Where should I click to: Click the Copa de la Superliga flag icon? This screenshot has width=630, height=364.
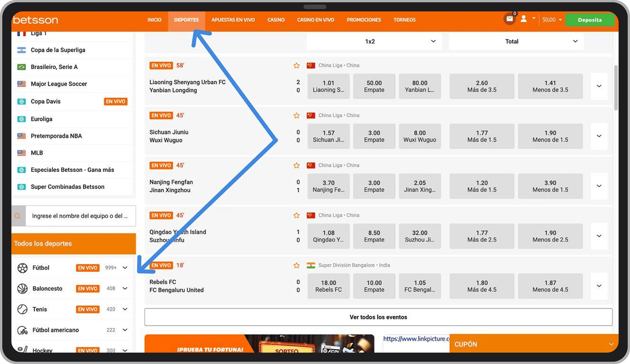22,50
